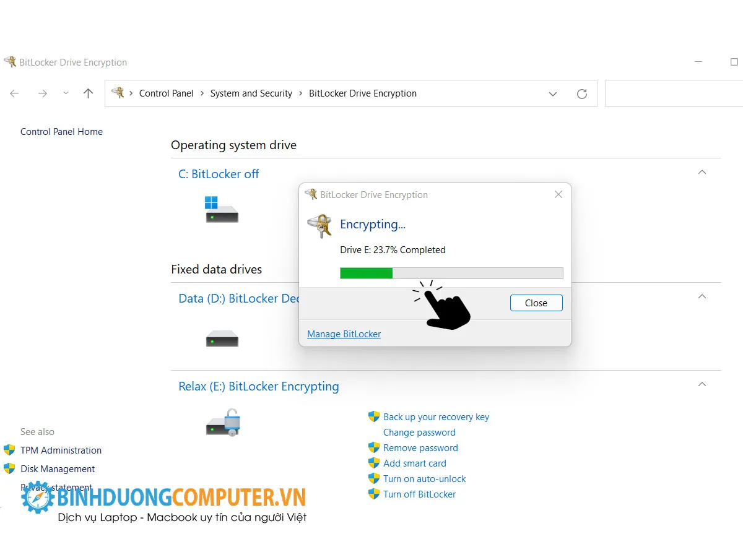743x560 pixels.
Task: Click 'Drive E: 23.7% Completed' text
Action: coord(393,250)
